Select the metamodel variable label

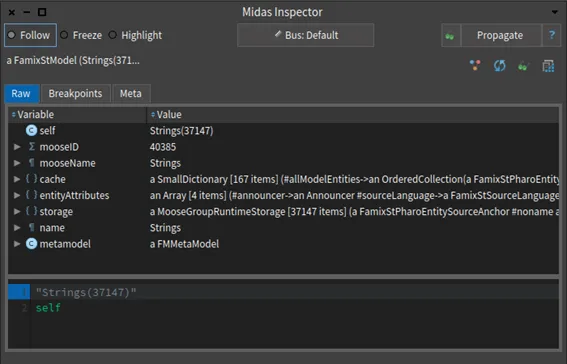(65, 244)
